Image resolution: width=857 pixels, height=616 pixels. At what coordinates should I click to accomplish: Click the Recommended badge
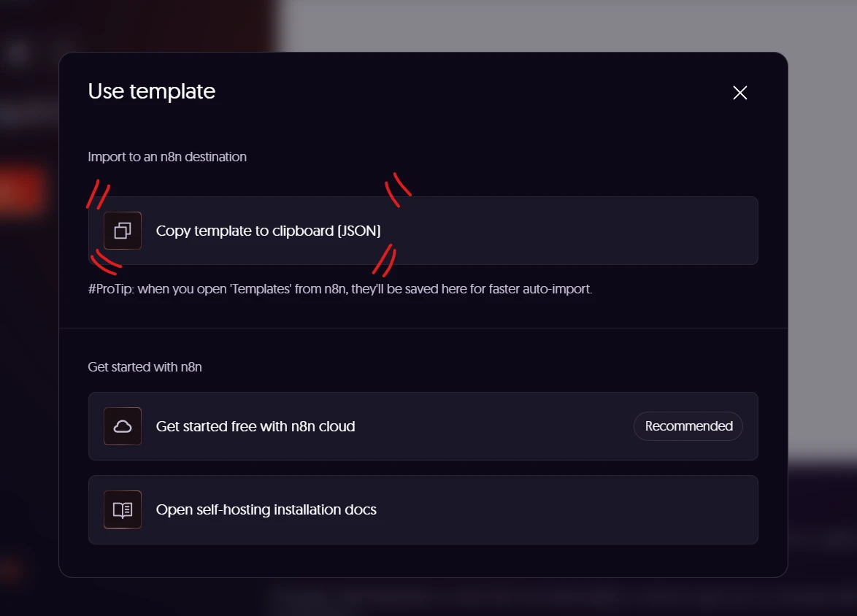point(688,426)
